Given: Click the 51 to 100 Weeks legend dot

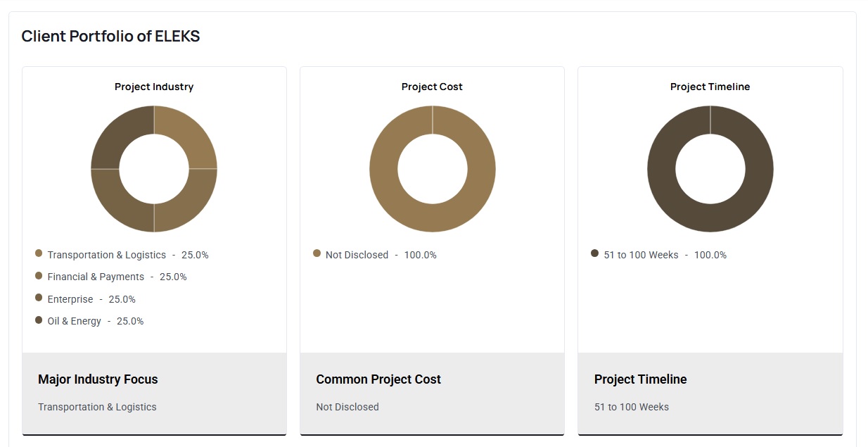Looking at the screenshot, I should click(x=595, y=253).
